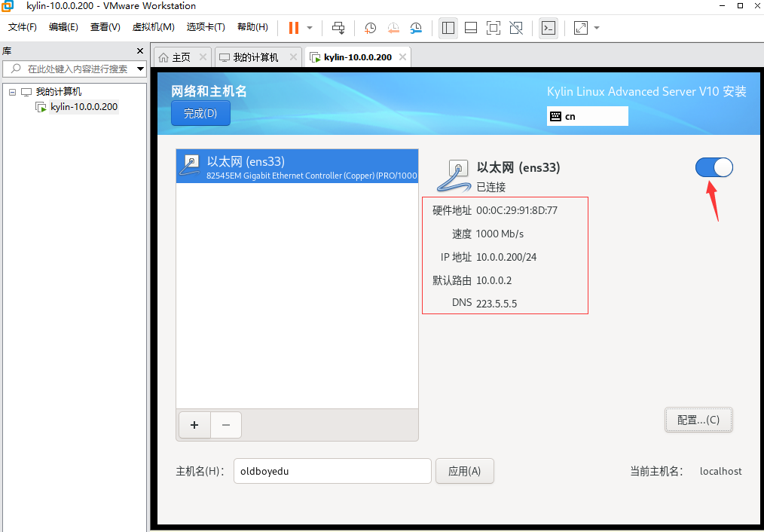Screen dimensions: 764x532
Task: Click the cn keyboard layout indicator
Action: (587, 117)
